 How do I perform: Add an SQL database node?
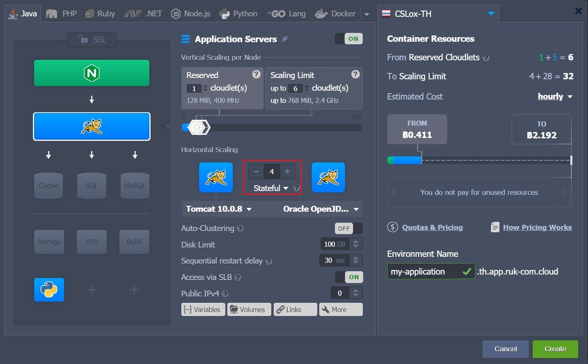(92, 186)
